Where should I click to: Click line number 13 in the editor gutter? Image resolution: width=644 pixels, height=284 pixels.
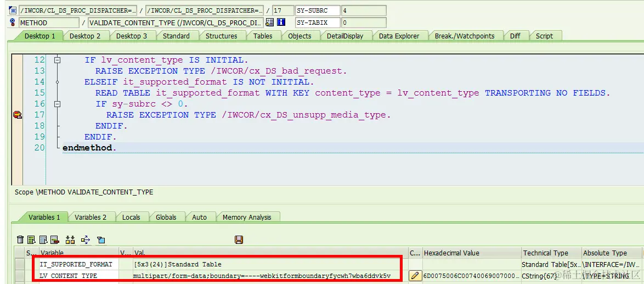tap(39, 71)
